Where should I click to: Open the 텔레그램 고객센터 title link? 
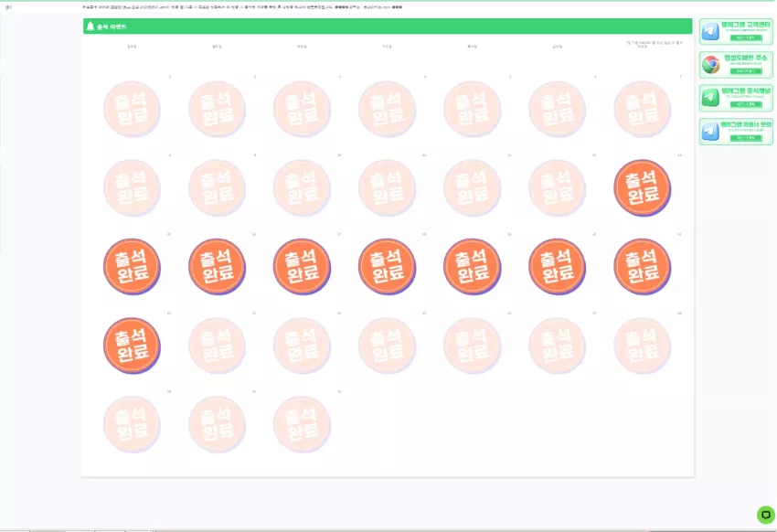tap(746, 25)
